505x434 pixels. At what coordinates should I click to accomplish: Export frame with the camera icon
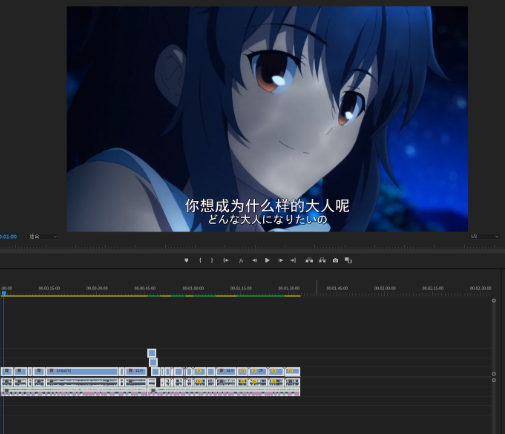(335, 260)
